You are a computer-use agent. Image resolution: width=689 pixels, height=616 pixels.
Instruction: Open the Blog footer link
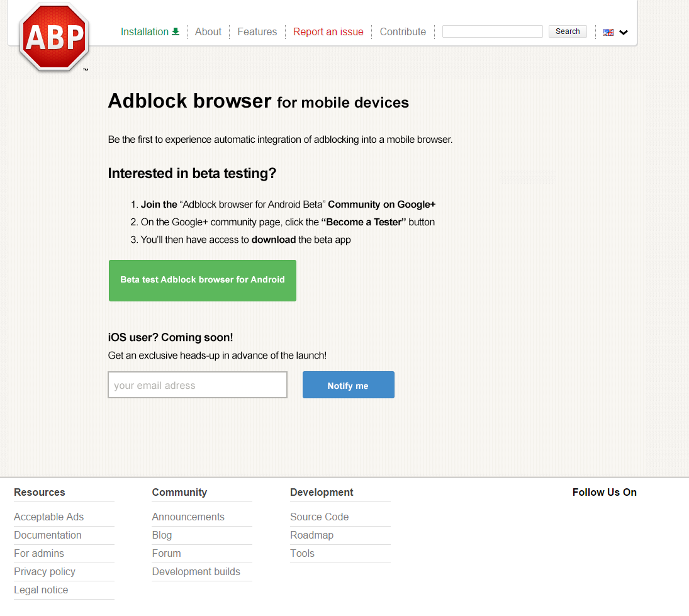point(162,535)
